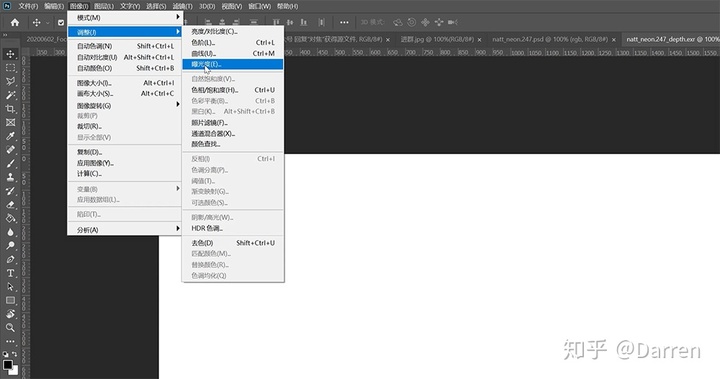Click the Photoshop logo icon

coord(7,6)
